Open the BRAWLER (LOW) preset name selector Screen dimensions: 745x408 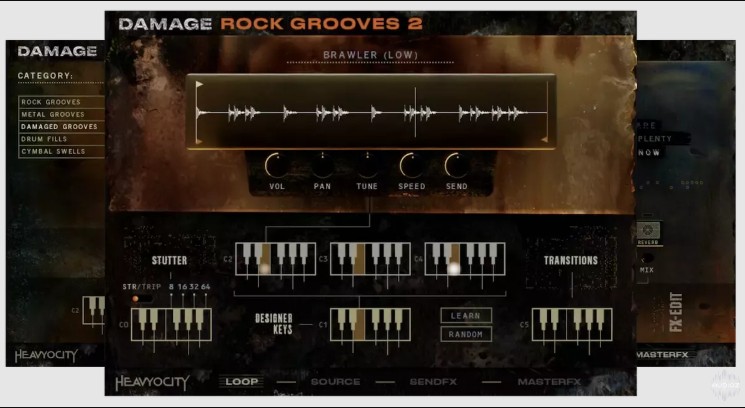371,55
